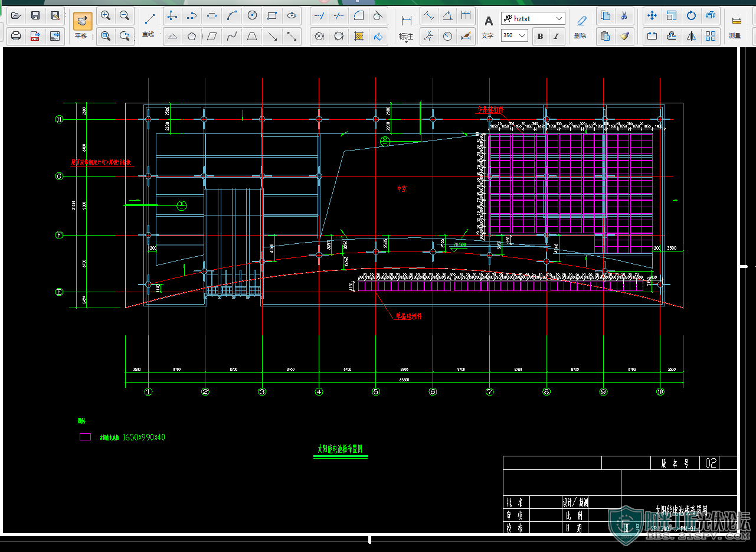Click the Copy icon

pos(605,16)
